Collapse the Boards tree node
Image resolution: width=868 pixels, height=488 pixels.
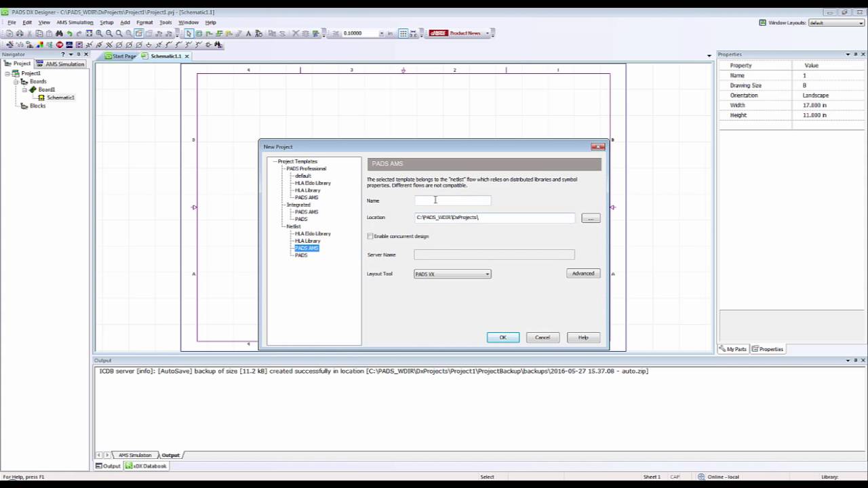[x=16, y=81]
